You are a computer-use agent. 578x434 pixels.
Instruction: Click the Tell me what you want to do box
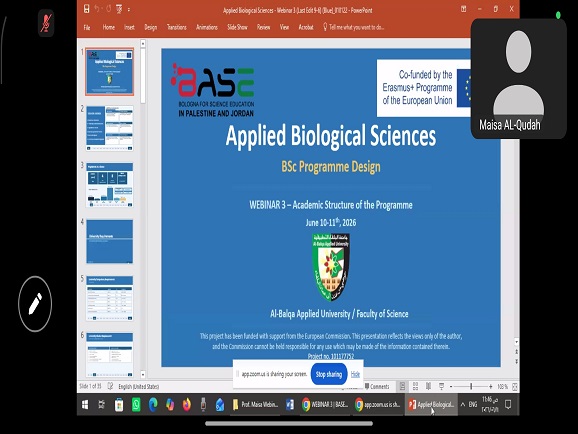pyautogui.click(x=354, y=27)
